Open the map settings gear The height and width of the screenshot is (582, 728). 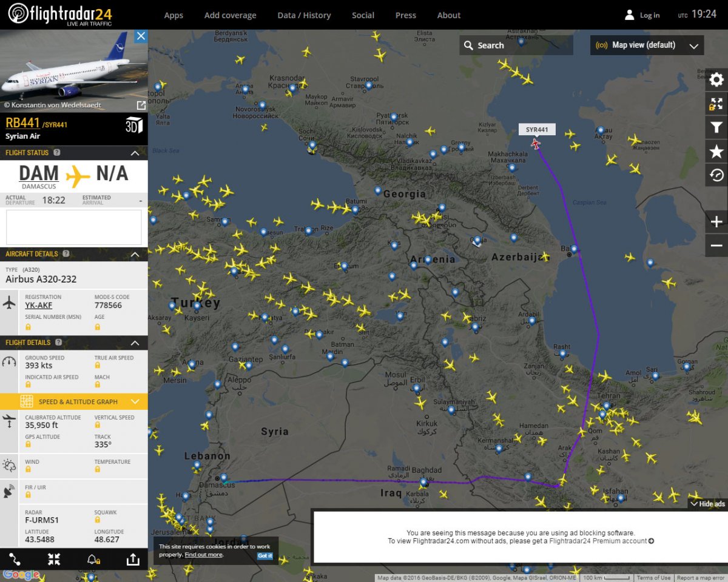pyautogui.click(x=716, y=80)
